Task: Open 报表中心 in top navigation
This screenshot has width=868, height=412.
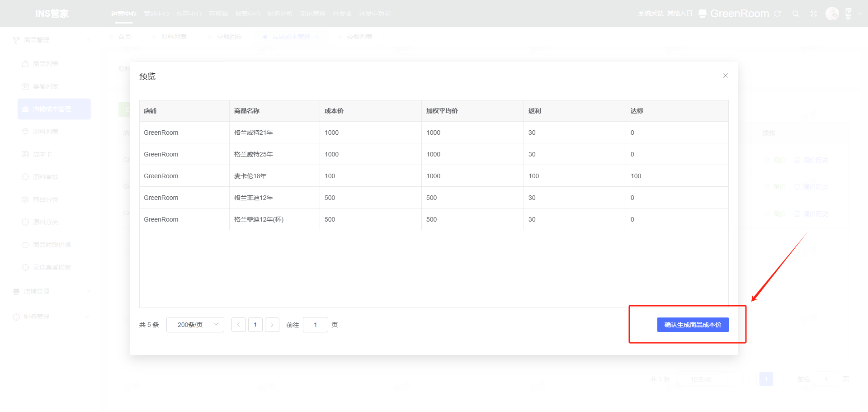Action: point(248,14)
